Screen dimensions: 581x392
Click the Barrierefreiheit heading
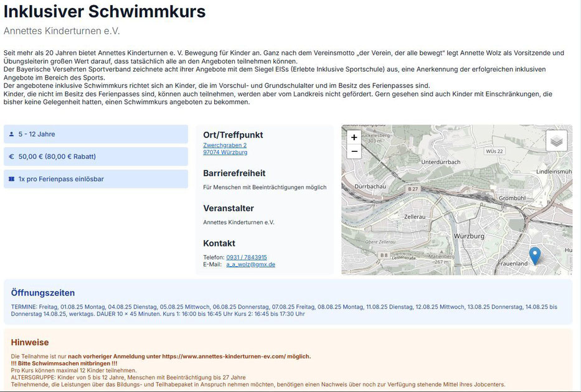(x=234, y=173)
